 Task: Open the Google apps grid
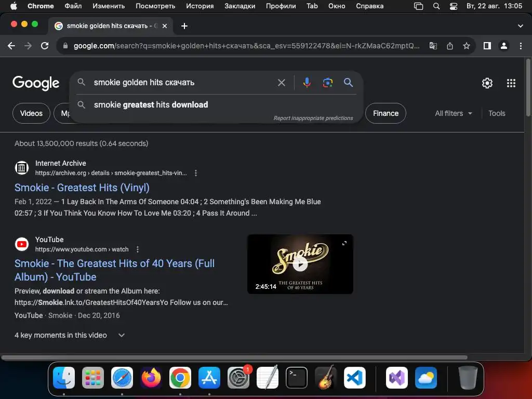[511, 83]
